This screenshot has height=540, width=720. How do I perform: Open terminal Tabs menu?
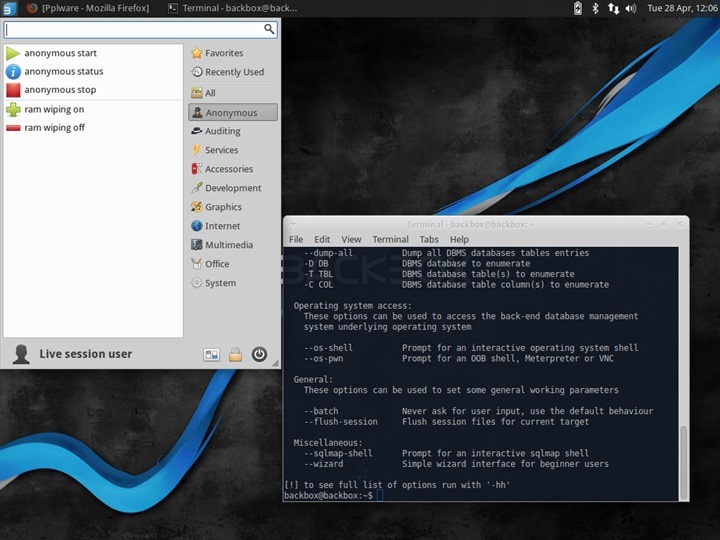point(429,239)
